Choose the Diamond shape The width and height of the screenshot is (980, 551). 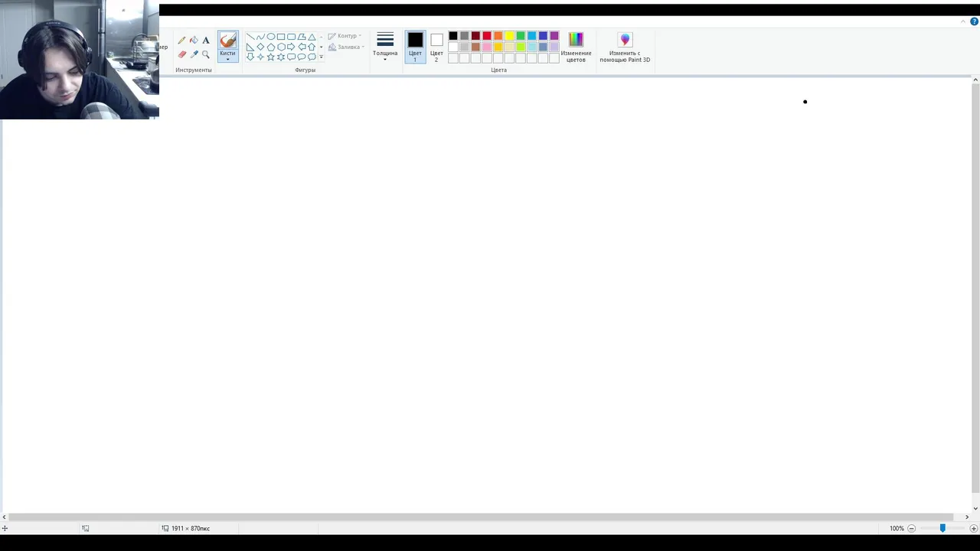[260, 47]
